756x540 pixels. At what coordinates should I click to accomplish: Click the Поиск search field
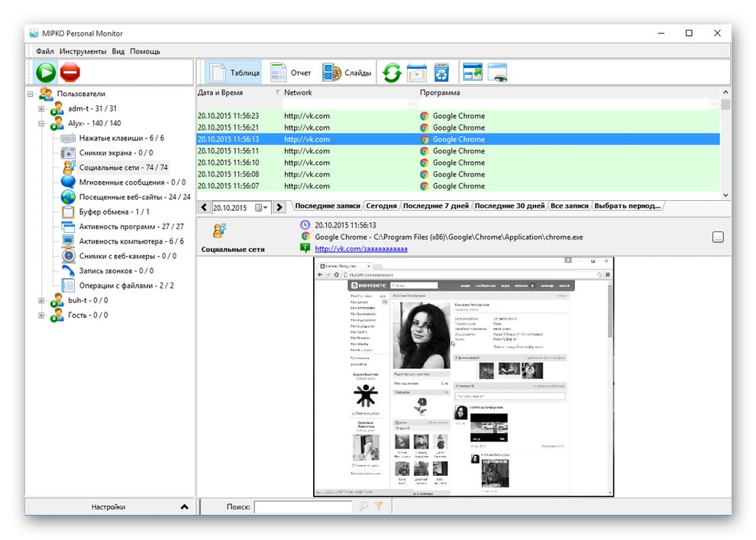click(303, 506)
